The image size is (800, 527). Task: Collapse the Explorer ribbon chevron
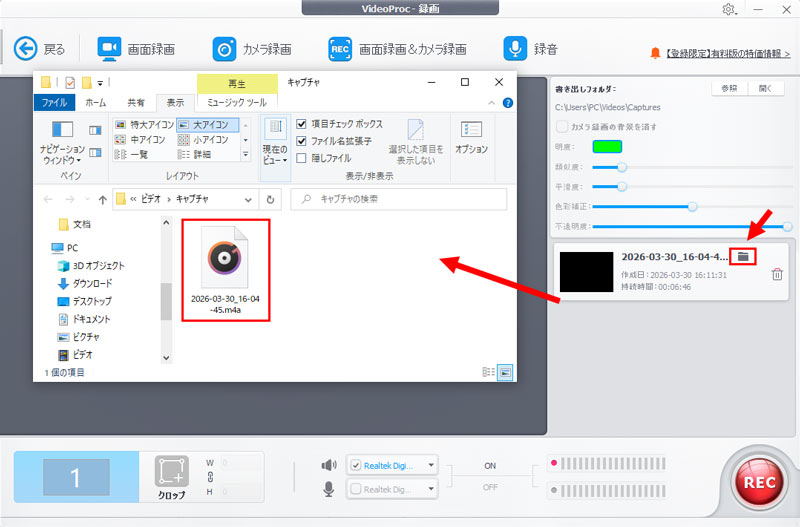click(491, 103)
